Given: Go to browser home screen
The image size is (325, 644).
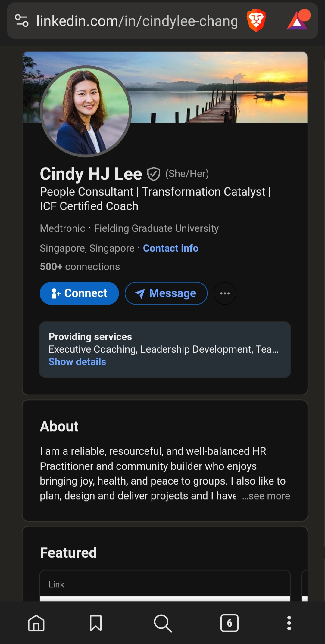Looking at the screenshot, I should coord(36,623).
